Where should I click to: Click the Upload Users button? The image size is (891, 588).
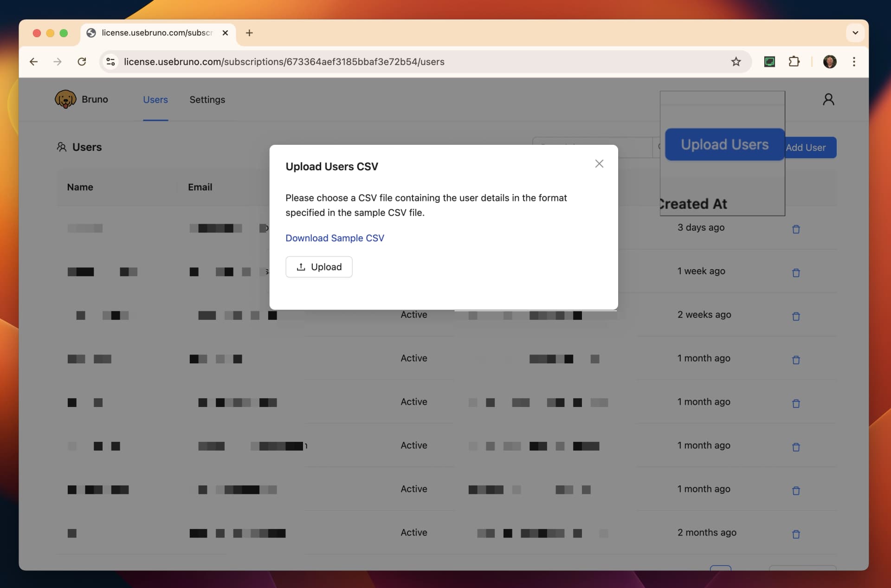(x=724, y=144)
